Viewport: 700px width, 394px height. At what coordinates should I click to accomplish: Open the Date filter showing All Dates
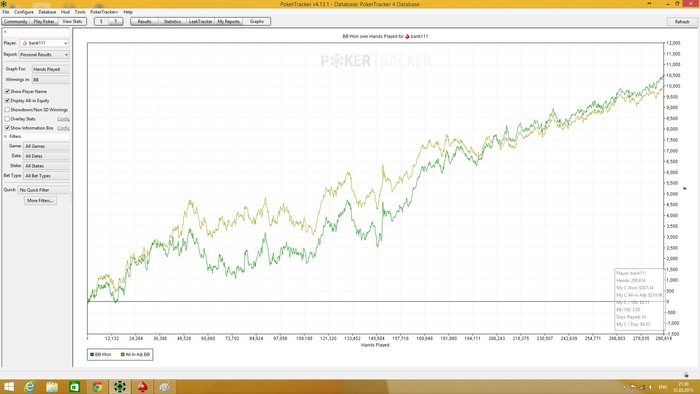click(46, 156)
